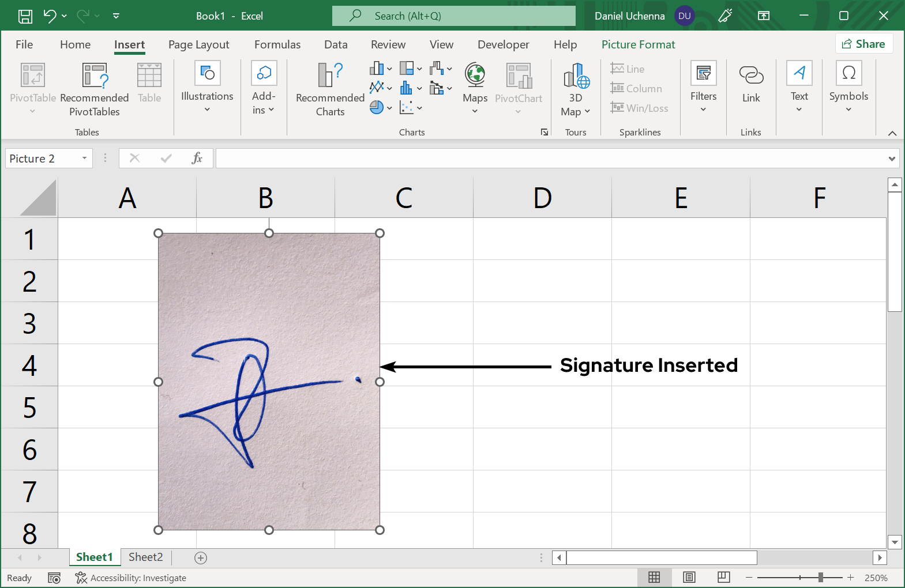Open the Daniel Uchenna account avatar
905x588 pixels.
pyautogui.click(x=685, y=16)
